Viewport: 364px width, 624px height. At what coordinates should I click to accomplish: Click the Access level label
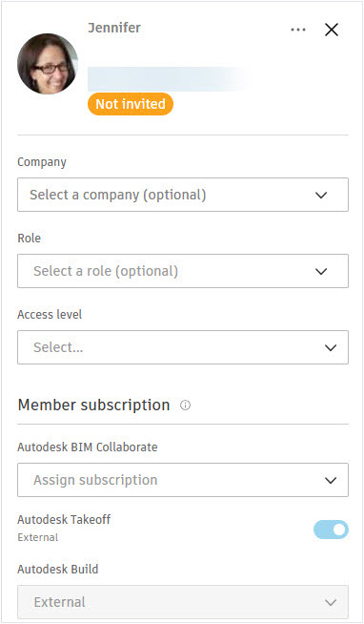(x=50, y=315)
